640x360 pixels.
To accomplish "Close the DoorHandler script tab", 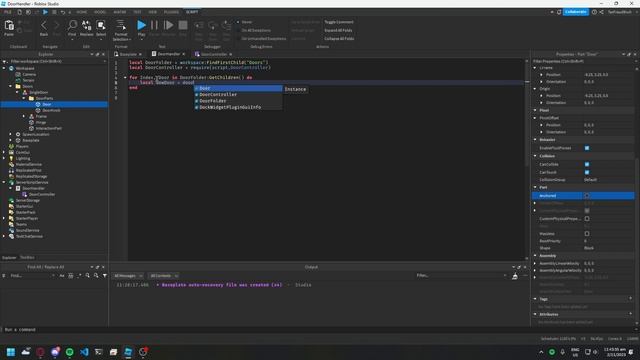I will 184,54.
